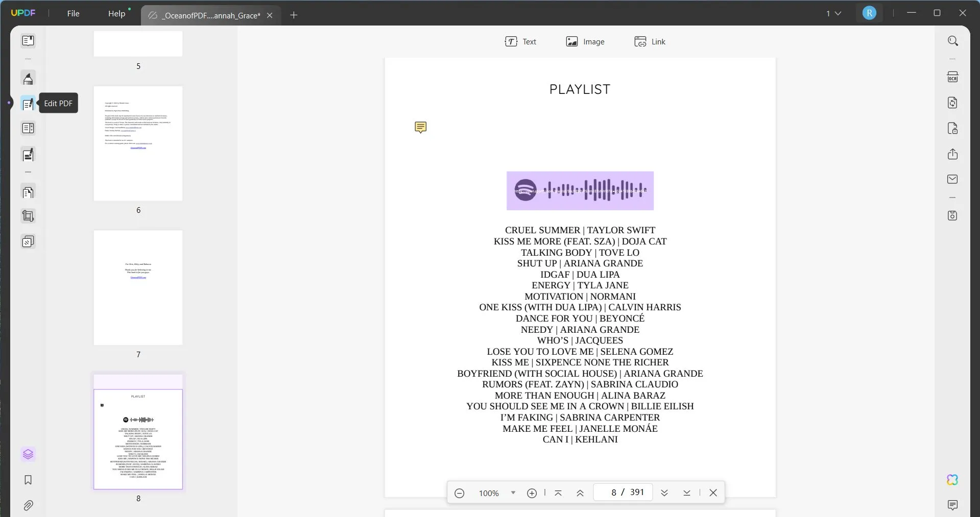Go to the next page

tap(664, 493)
